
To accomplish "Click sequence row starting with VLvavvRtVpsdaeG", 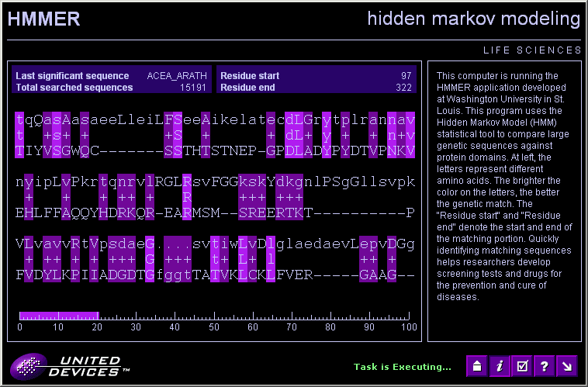I will [x=215, y=244].
